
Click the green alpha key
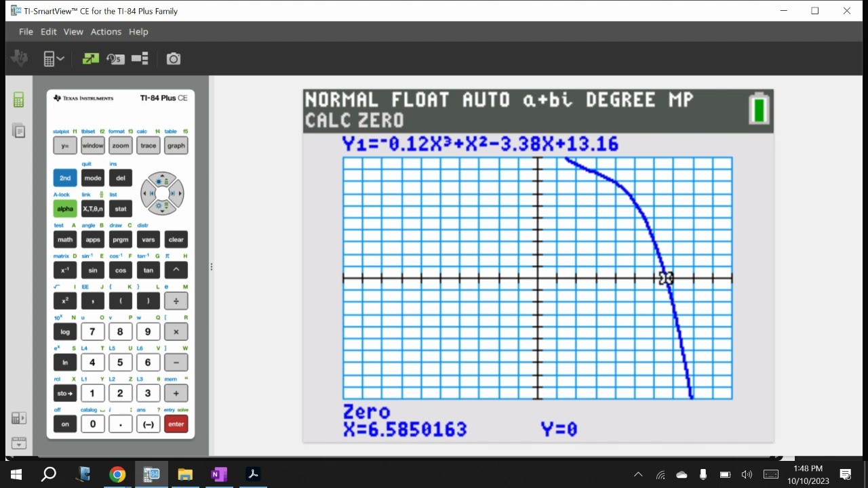point(65,209)
